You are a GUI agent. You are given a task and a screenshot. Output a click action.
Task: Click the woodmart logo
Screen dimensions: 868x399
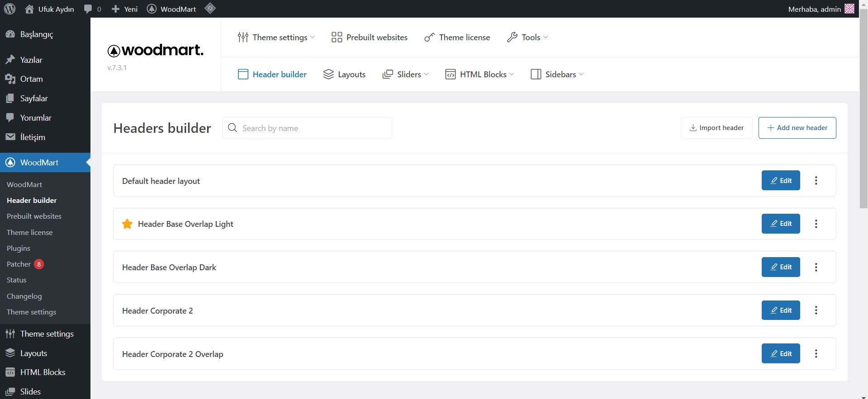156,50
